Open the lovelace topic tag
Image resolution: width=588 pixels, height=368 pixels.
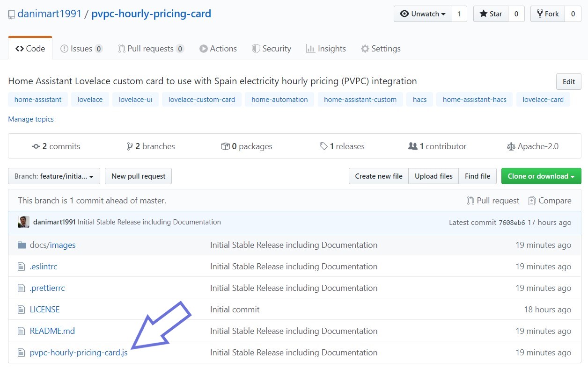[x=90, y=99]
